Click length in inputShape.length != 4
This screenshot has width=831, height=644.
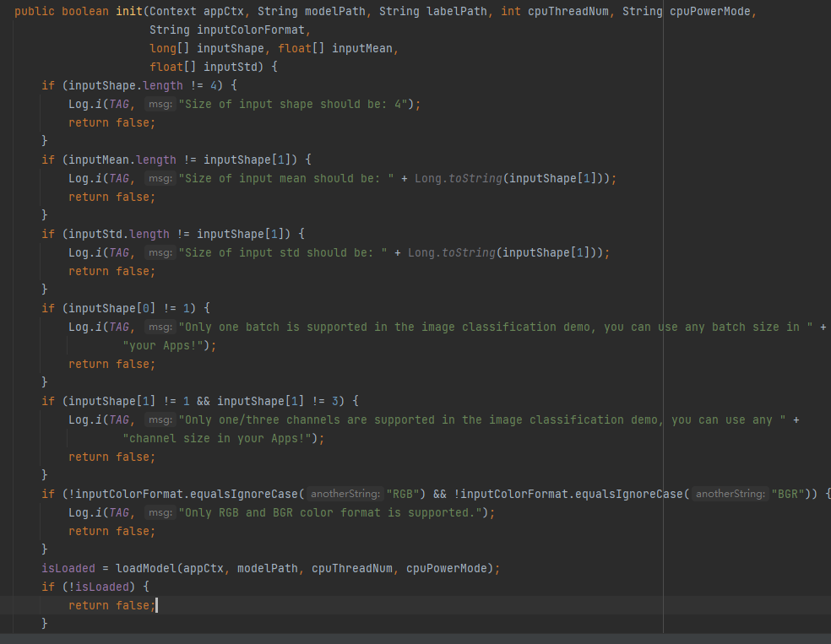pos(163,85)
